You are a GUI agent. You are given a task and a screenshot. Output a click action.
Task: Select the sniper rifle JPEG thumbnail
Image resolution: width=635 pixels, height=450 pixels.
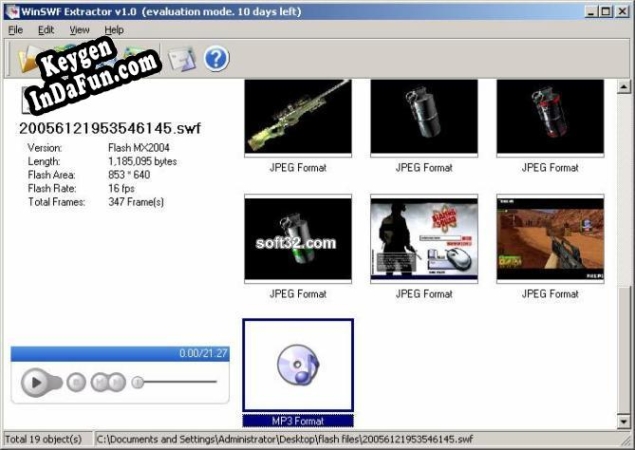298,117
